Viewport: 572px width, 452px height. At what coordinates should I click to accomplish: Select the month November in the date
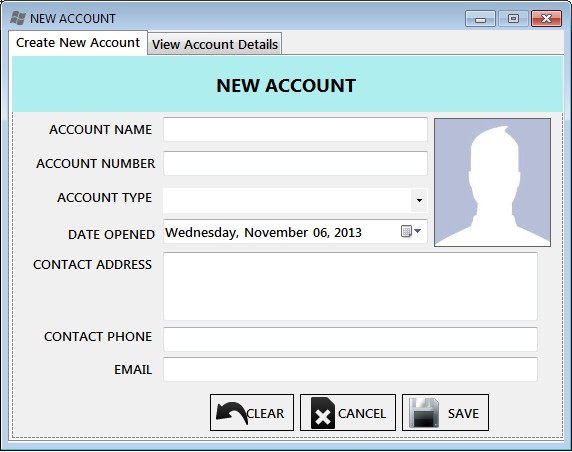tap(276, 232)
